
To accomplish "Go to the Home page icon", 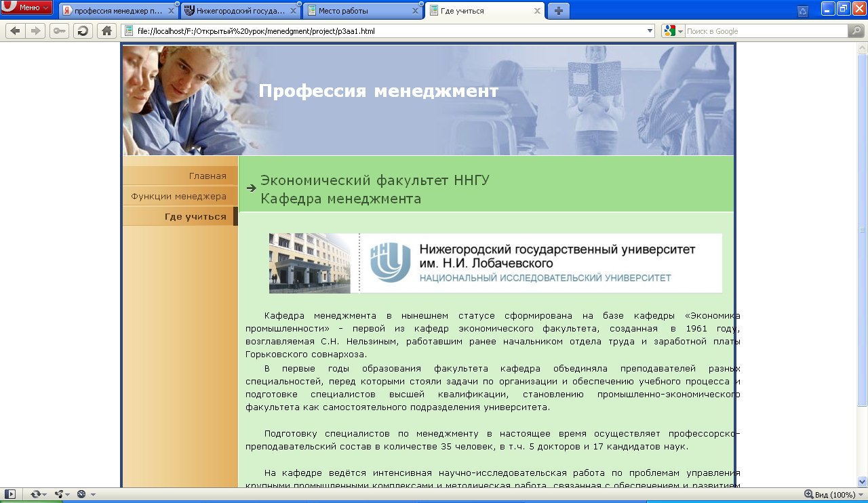I will pyautogui.click(x=106, y=31).
